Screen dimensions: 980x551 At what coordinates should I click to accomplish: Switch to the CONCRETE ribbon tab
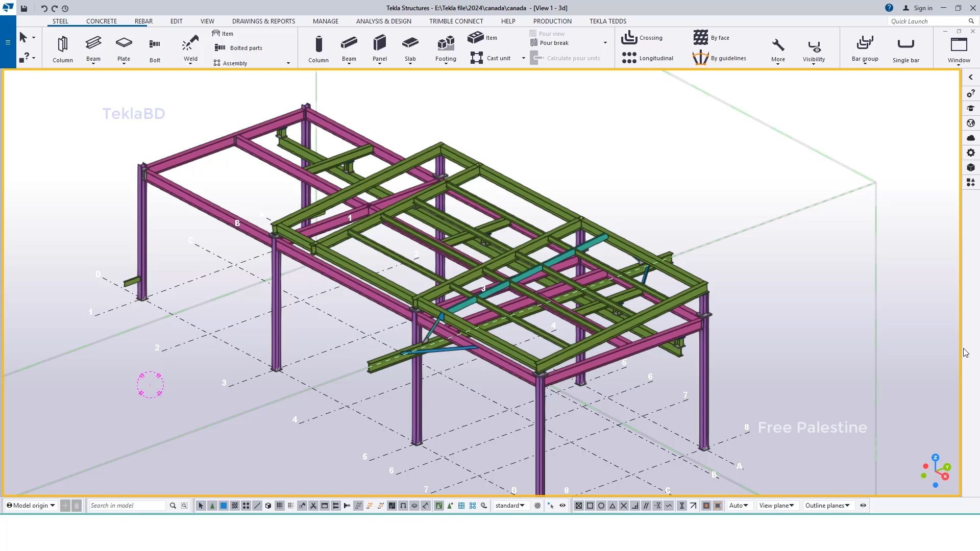(102, 21)
